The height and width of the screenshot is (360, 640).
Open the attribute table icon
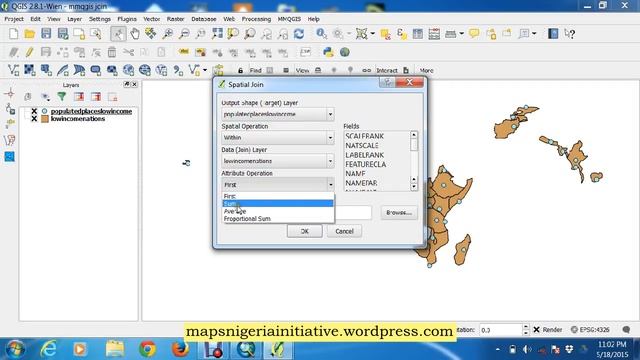(418, 34)
